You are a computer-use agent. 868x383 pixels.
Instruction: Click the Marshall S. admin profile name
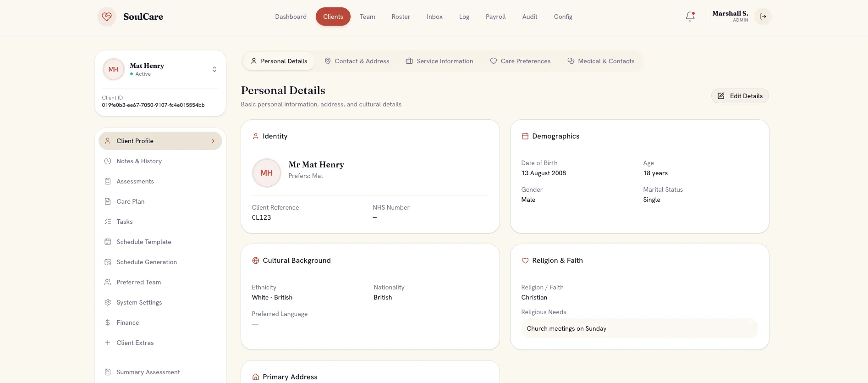730,13
